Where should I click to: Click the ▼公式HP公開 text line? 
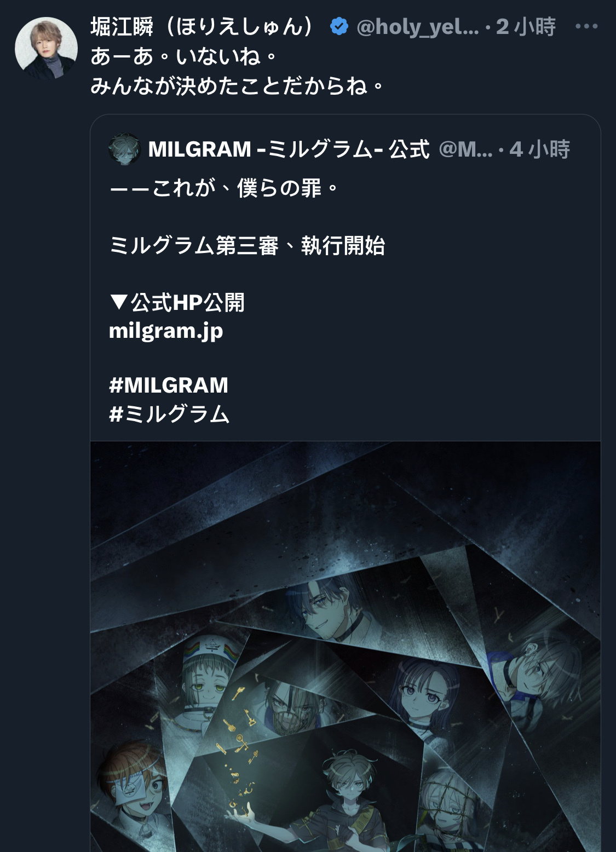(x=177, y=302)
